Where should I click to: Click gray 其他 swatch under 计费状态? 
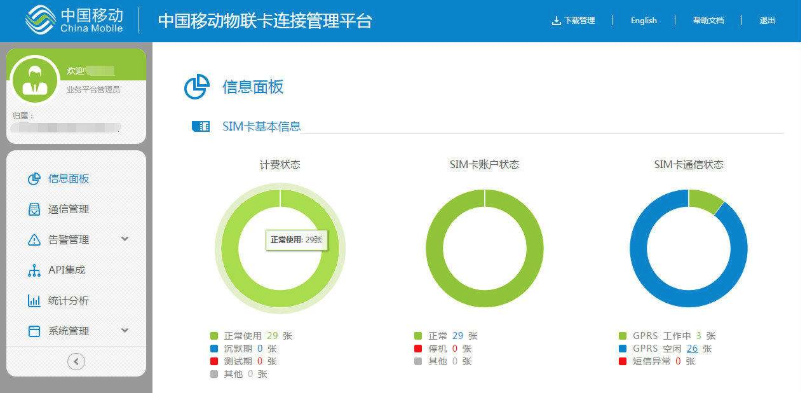click(214, 374)
